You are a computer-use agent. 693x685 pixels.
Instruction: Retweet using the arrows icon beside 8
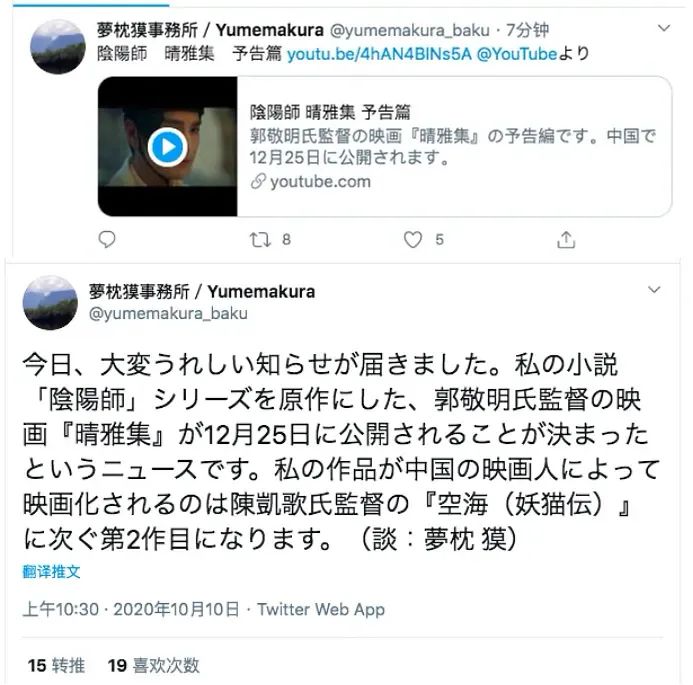[260, 240]
